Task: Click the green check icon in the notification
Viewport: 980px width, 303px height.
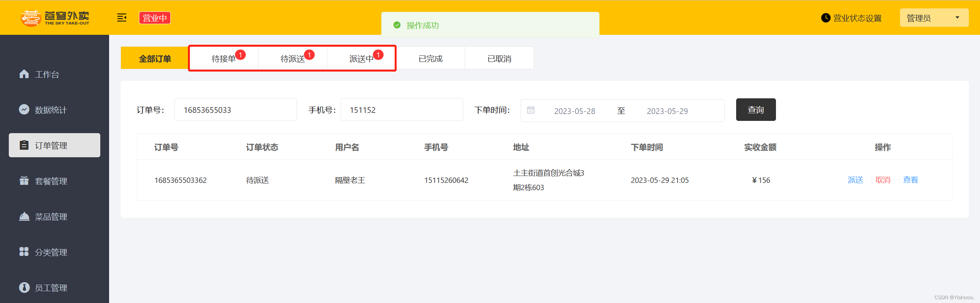Action: pyautogui.click(x=397, y=25)
